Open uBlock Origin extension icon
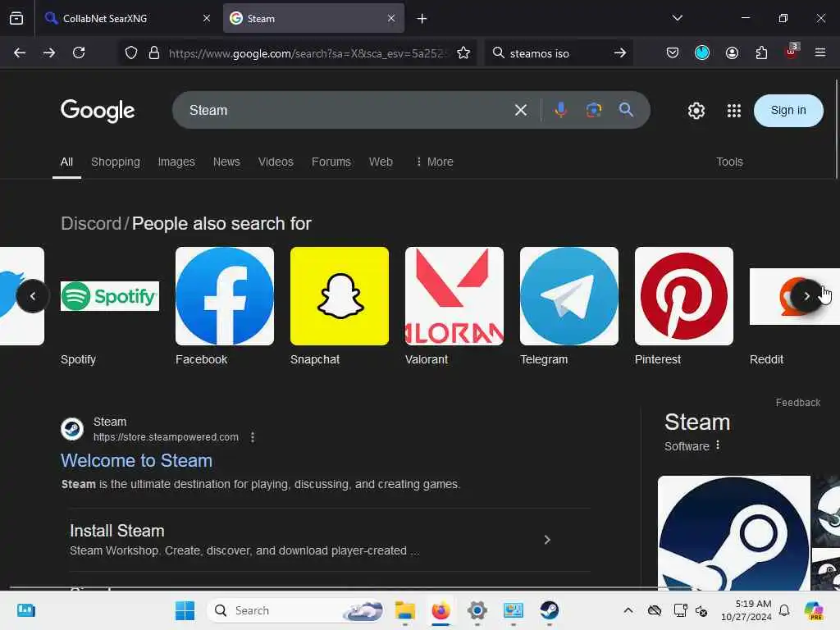The image size is (840, 630). point(792,52)
